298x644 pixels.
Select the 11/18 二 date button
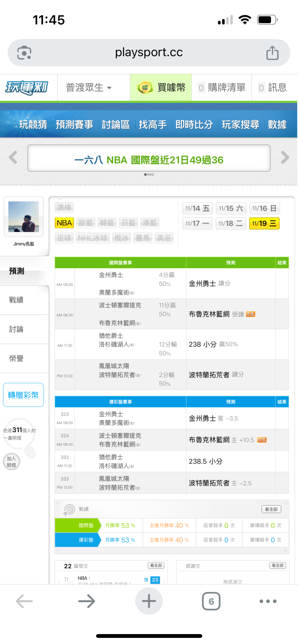pos(230,223)
